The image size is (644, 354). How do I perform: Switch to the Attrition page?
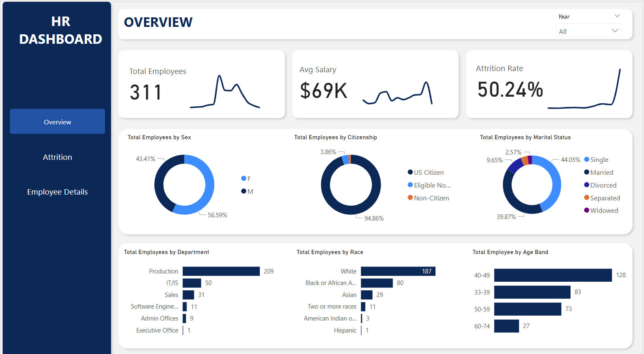tap(57, 157)
